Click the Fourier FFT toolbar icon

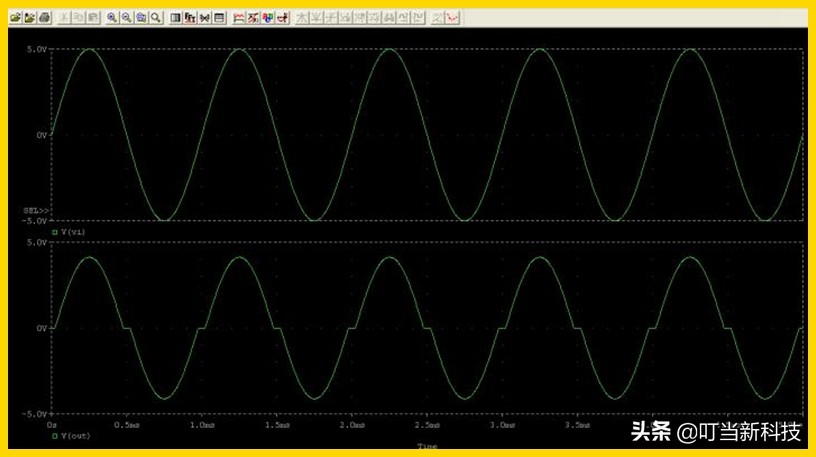tap(190, 18)
